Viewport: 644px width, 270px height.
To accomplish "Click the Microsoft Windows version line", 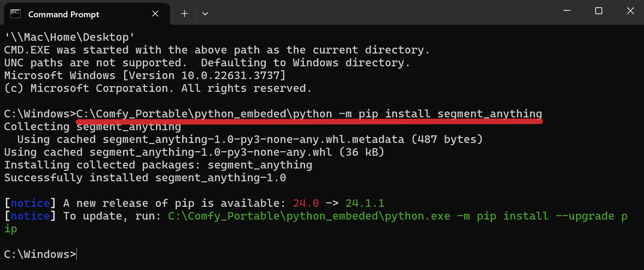I will [x=145, y=76].
